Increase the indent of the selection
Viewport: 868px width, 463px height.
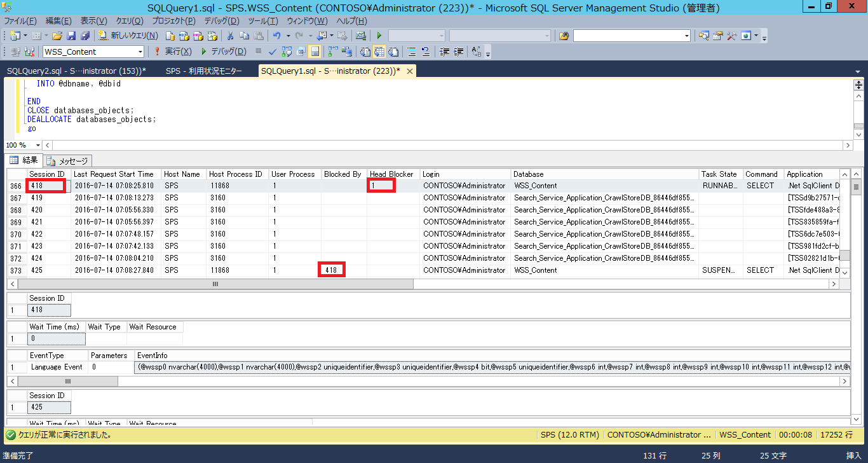(x=458, y=52)
